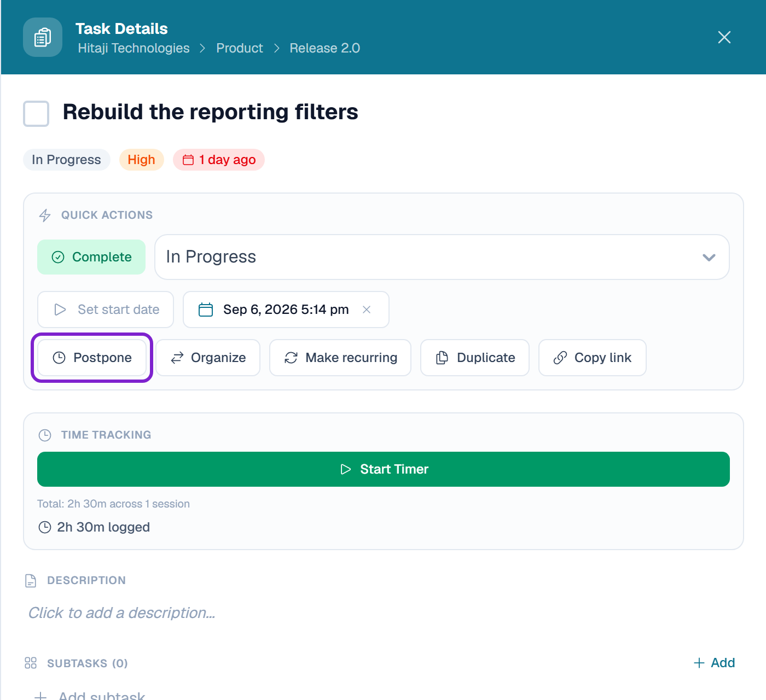Click the Duplicate pages icon
The image size is (766, 700).
(x=442, y=358)
